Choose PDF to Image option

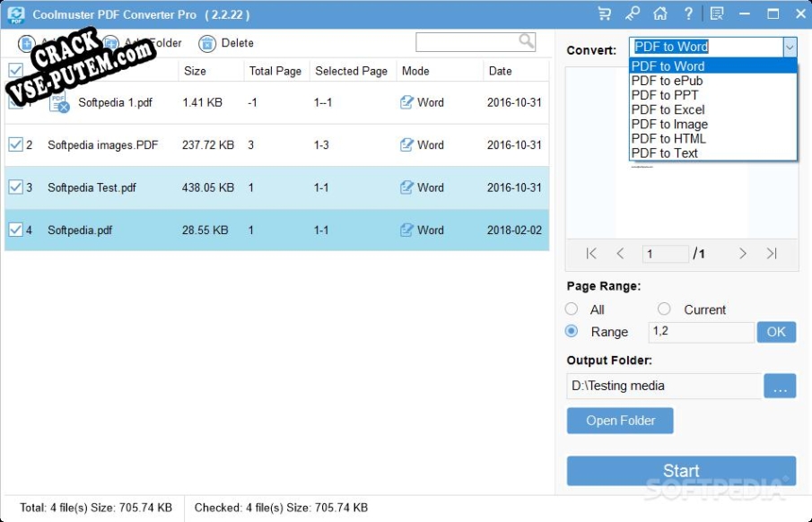pos(713,125)
